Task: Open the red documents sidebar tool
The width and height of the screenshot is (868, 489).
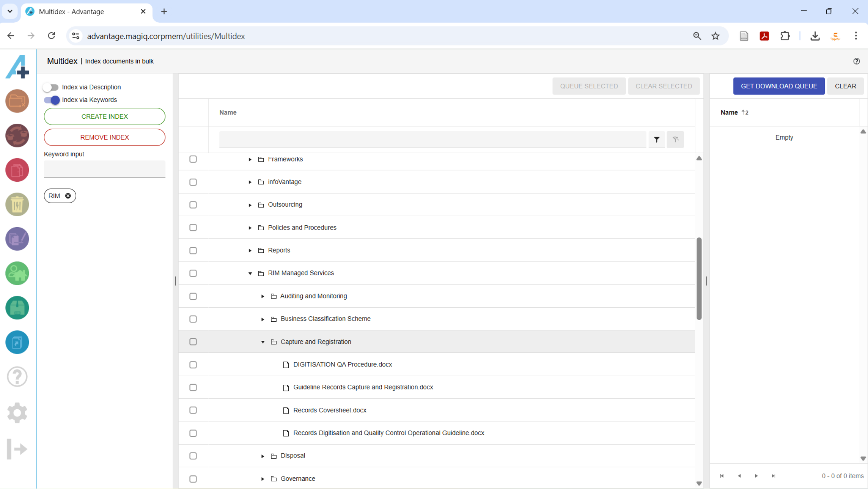Action: [x=17, y=170]
